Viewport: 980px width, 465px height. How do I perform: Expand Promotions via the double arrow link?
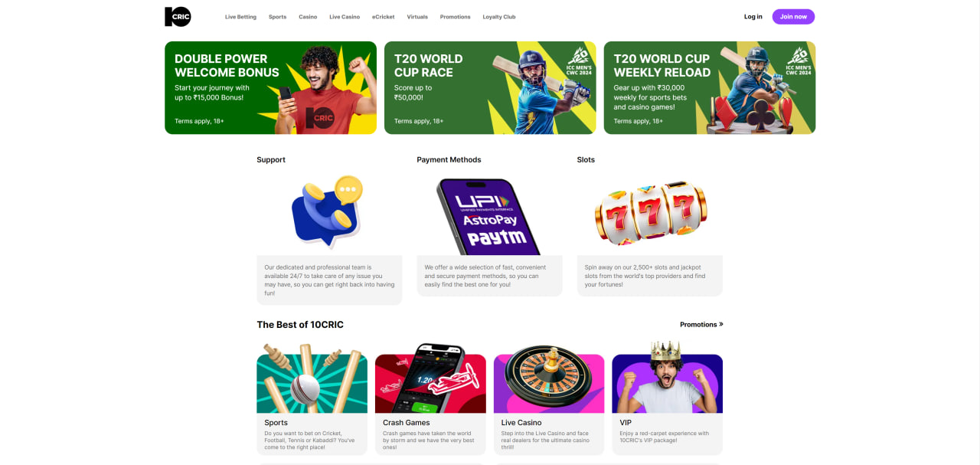[701, 325]
